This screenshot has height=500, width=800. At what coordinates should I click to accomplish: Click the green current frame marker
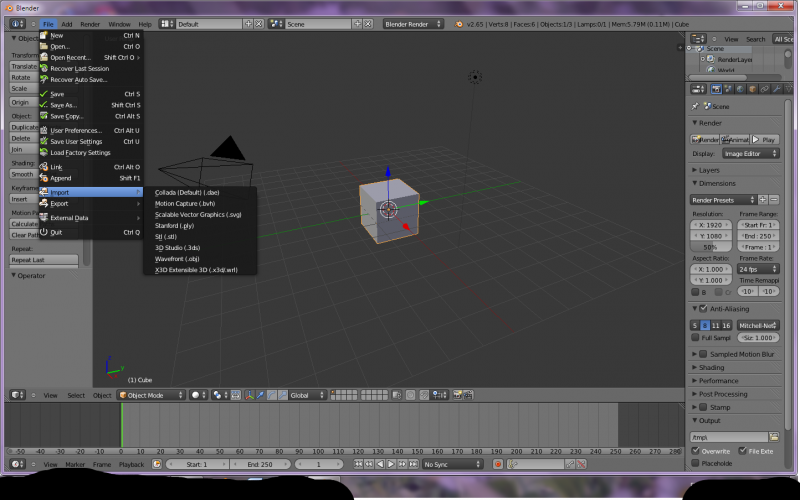point(121,424)
